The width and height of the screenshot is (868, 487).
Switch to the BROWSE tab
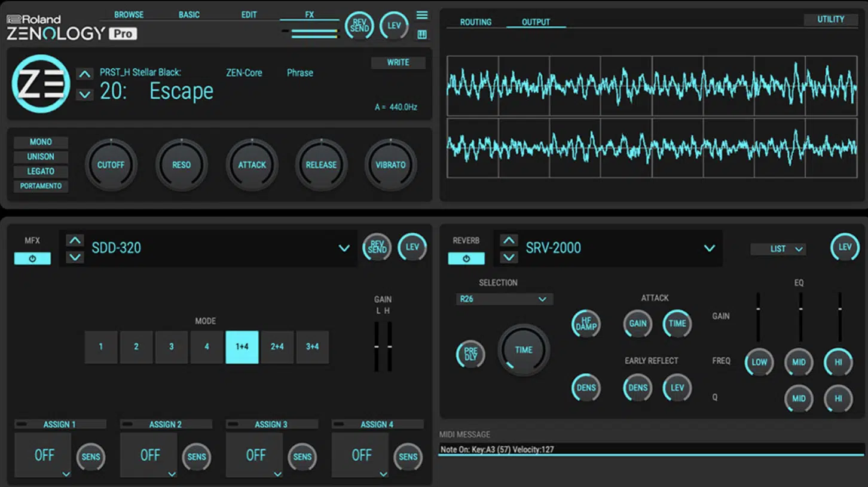(x=129, y=14)
